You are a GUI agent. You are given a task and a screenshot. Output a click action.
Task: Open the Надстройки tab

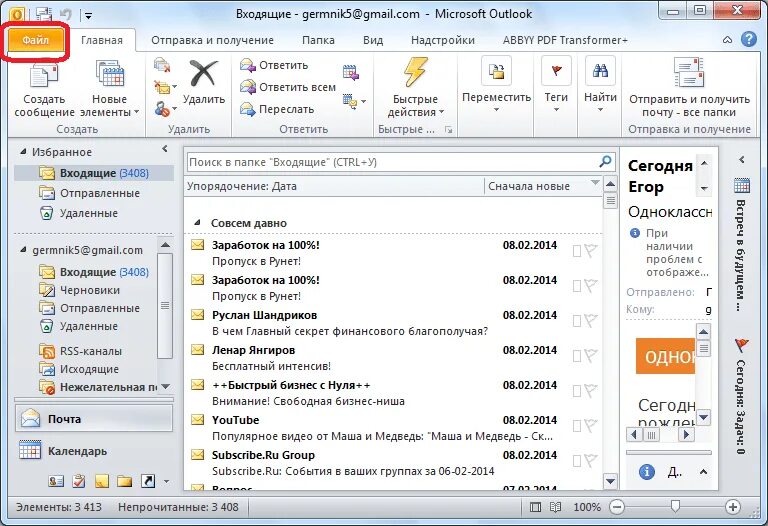pyautogui.click(x=443, y=40)
